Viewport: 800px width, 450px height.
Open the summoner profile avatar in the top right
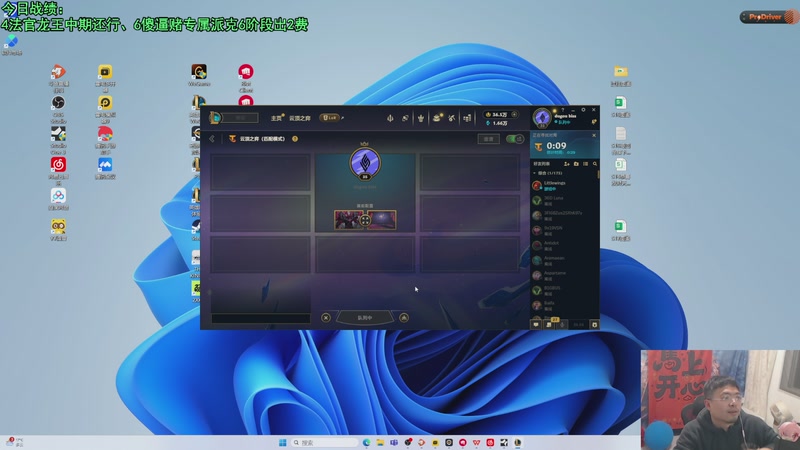[x=542, y=118]
